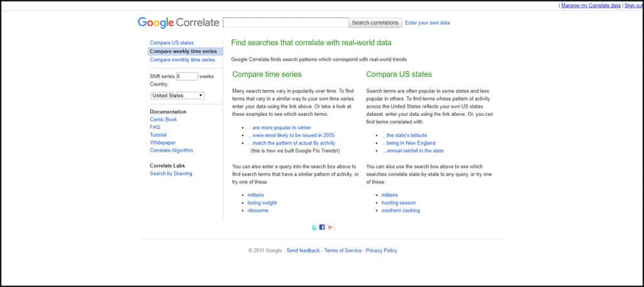Click '...the state's latitude' example
The height and width of the screenshot is (287, 644).
click(x=404, y=135)
